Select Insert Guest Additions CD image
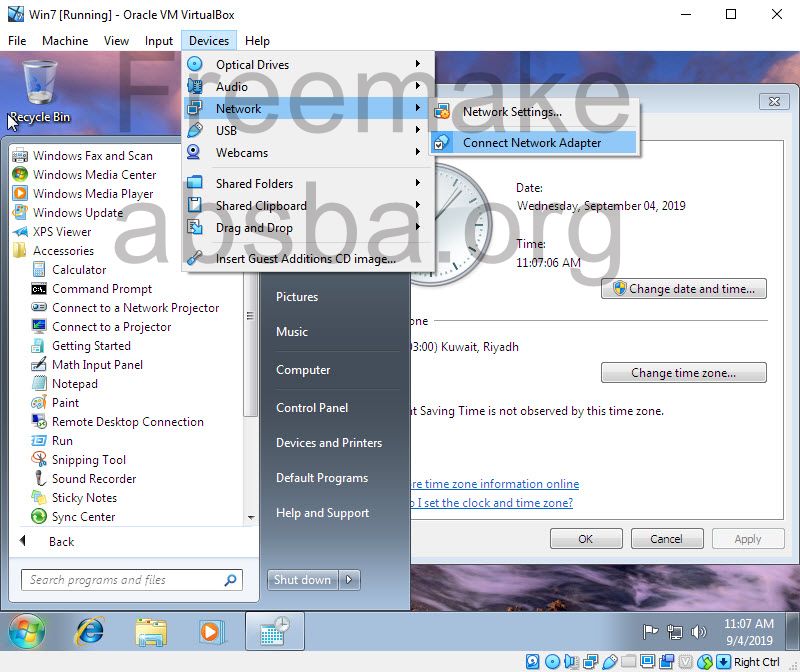The image size is (800, 672). pyautogui.click(x=309, y=258)
